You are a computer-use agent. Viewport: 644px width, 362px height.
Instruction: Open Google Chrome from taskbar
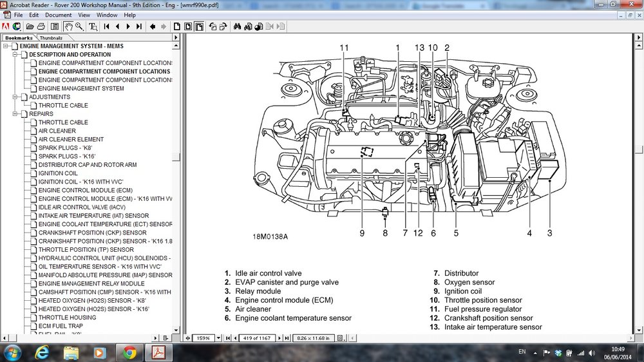pyautogui.click(x=129, y=353)
